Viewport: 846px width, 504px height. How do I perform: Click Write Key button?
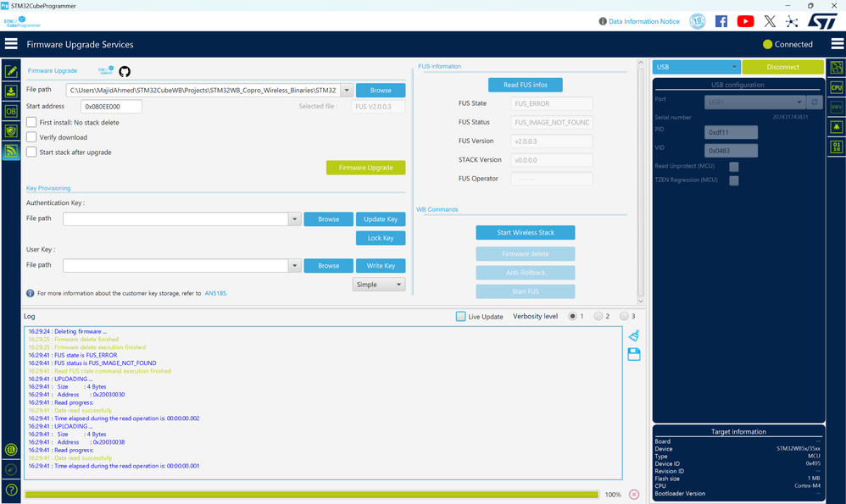(x=381, y=265)
